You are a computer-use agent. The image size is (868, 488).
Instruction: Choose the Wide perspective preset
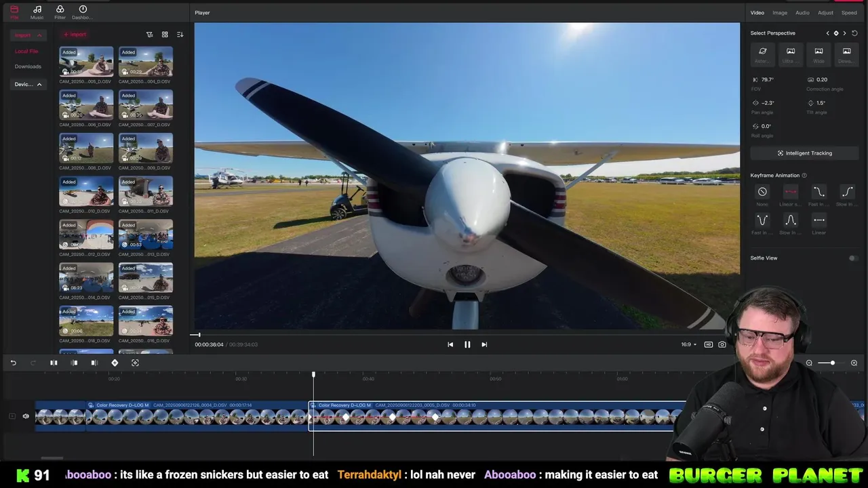pos(818,54)
